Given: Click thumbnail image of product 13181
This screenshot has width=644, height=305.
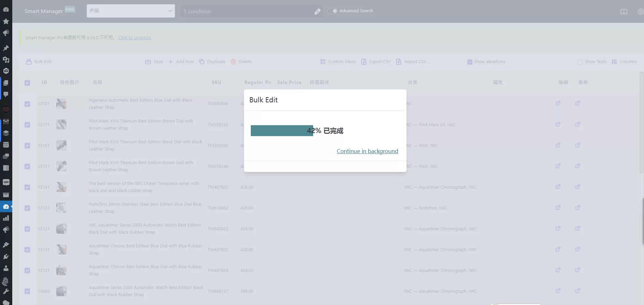Looking at the screenshot, I should point(61,104).
